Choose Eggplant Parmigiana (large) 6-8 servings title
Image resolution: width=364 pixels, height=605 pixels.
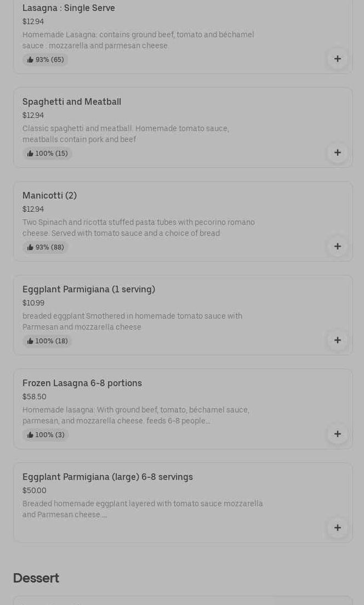coord(107,477)
